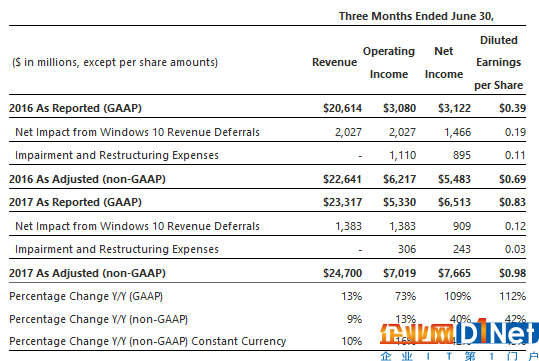Select the '$ in millions' note text
Viewport: 539px width, 361px height.
(115, 63)
